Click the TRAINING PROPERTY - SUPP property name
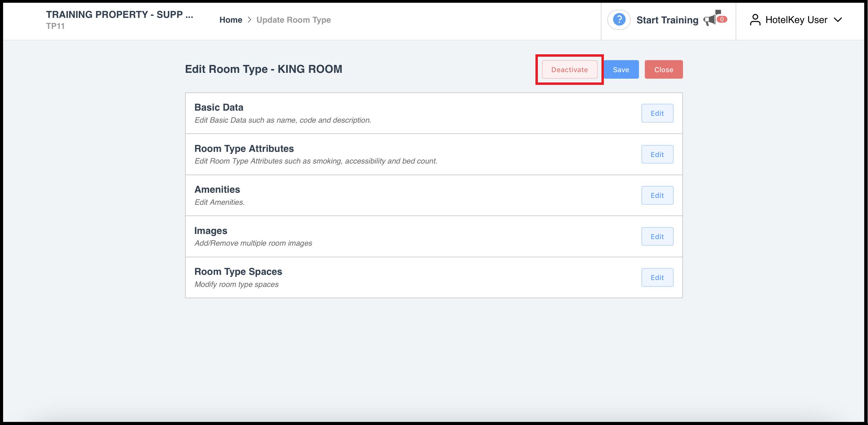Screen dimensions: 868x425 pos(119,14)
